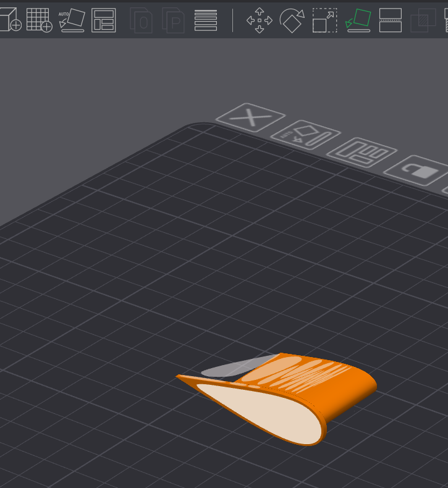The image size is (448, 488).
Task: Select the Rotate tool
Action: pos(292,20)
